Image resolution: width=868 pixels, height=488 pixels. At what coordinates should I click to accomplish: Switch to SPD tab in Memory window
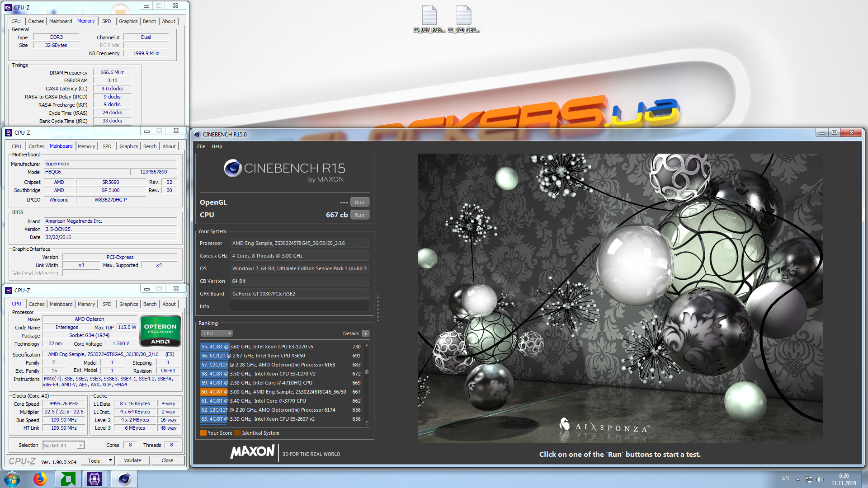107,21
